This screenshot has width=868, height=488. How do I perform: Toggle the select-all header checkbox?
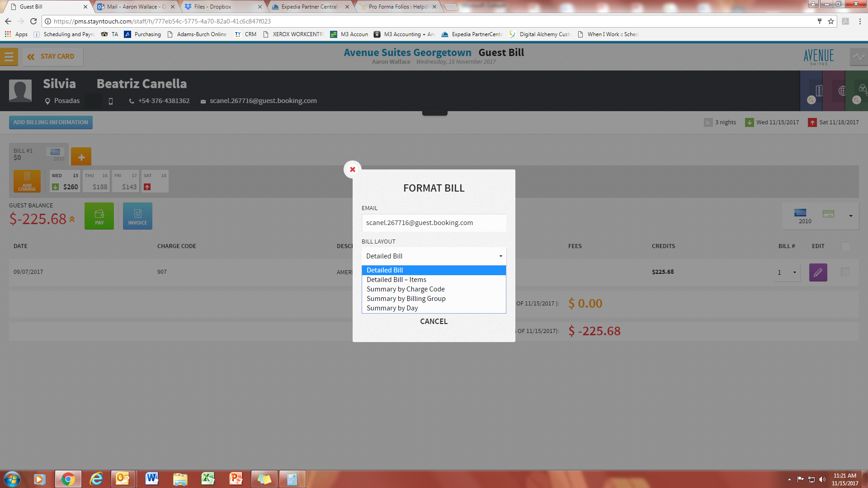point(845,246)
